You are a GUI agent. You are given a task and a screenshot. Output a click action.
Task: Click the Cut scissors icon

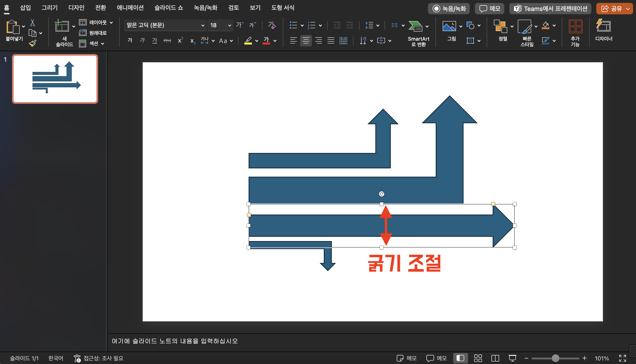point(33,22)
